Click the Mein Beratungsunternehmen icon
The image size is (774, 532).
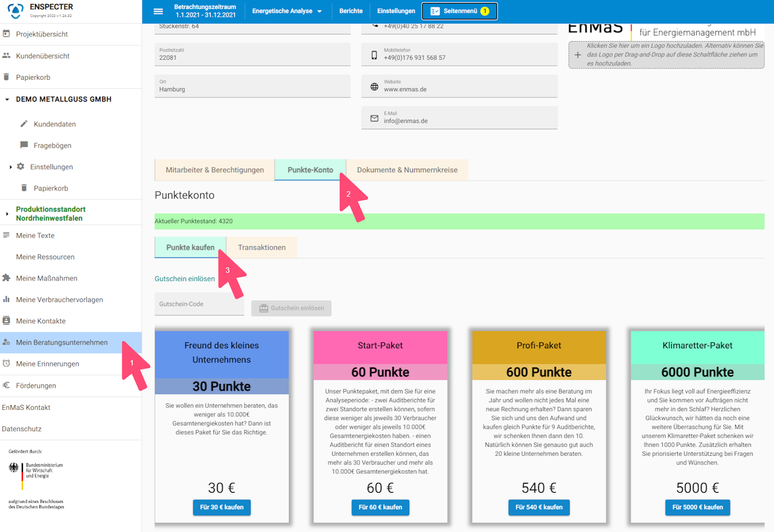(7, 342)
